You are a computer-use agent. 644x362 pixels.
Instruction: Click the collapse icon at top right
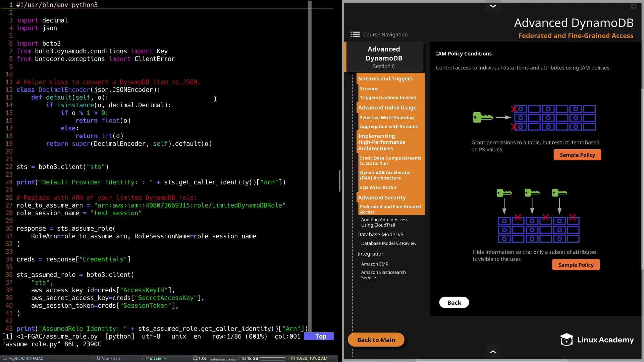633,6
